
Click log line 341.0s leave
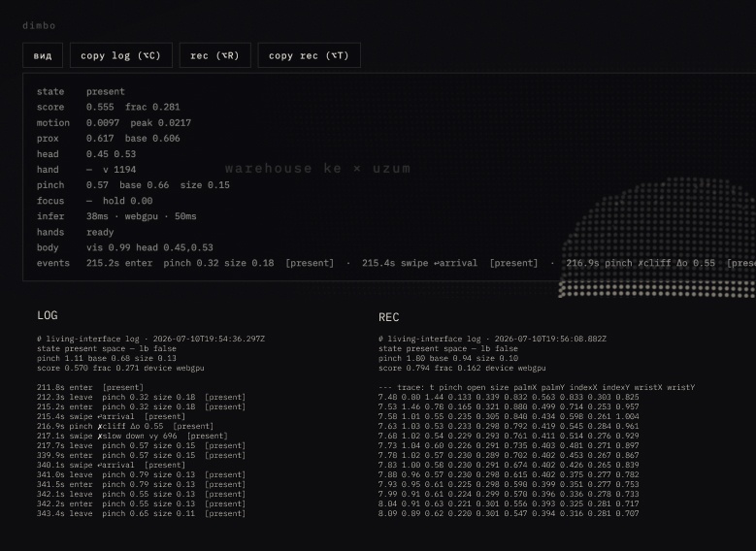click(x=142, y=474)
